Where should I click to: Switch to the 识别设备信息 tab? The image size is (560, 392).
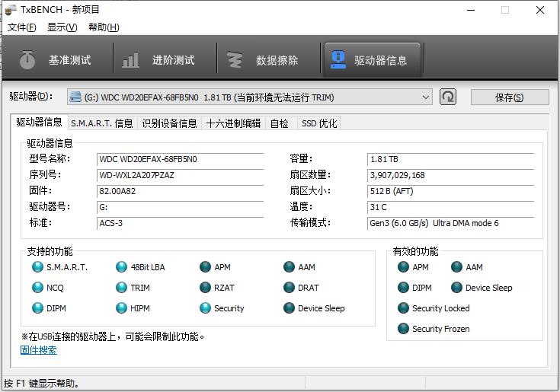pyautogui.click(x=169, y=123)
